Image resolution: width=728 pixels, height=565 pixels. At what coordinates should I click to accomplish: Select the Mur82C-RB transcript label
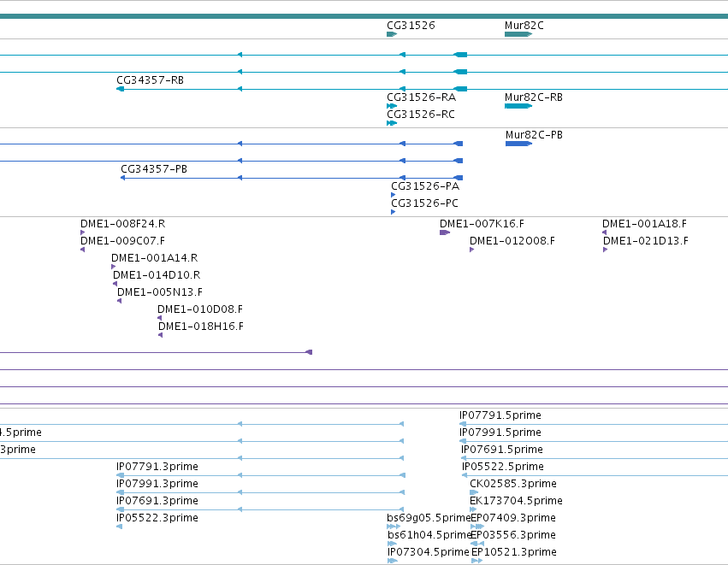[534, 97]
